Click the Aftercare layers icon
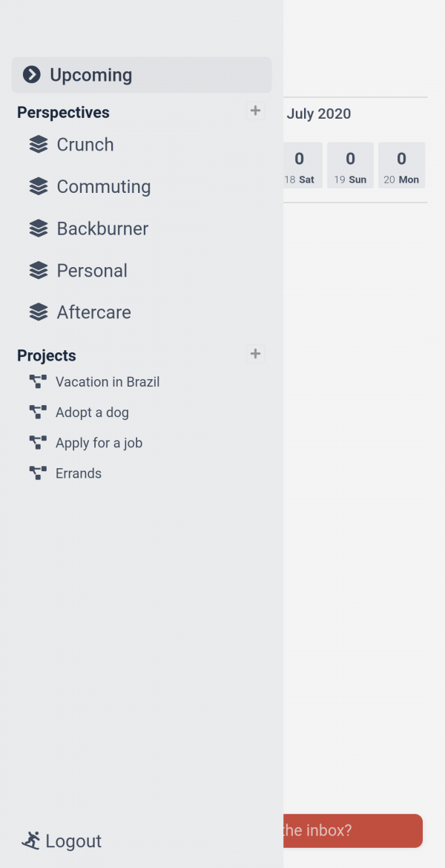Image resolution: width=445 pixels, height=868 pixels. point(39,312)
